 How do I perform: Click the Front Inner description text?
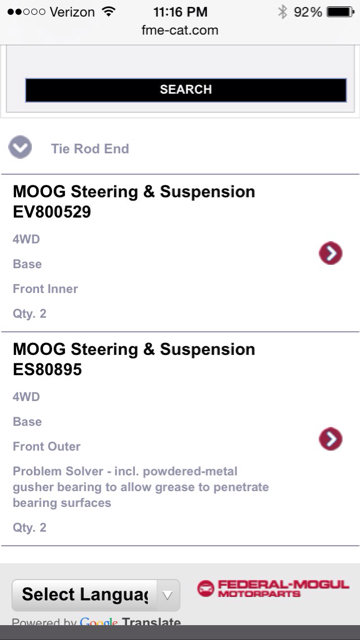(45, 289)
